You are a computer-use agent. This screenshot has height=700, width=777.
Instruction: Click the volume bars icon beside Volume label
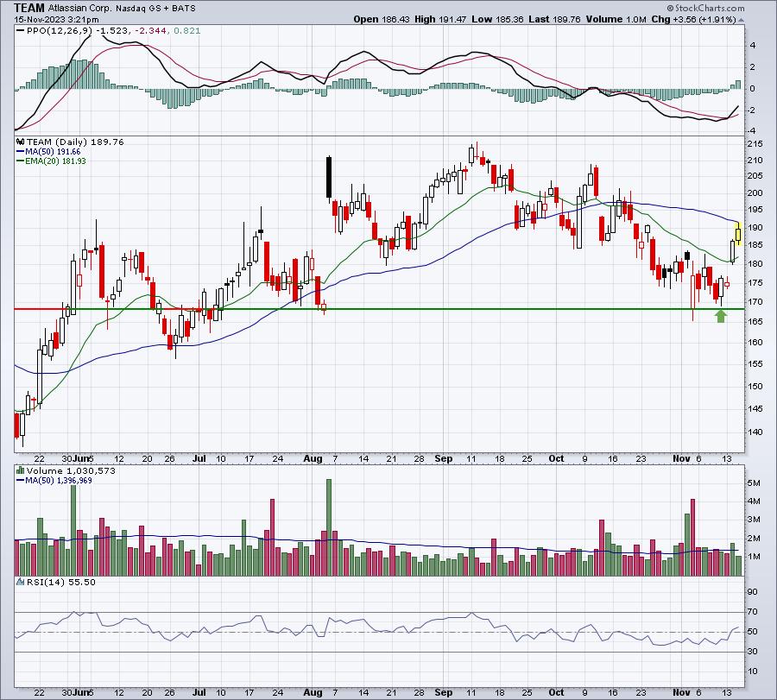click(21, 470)
